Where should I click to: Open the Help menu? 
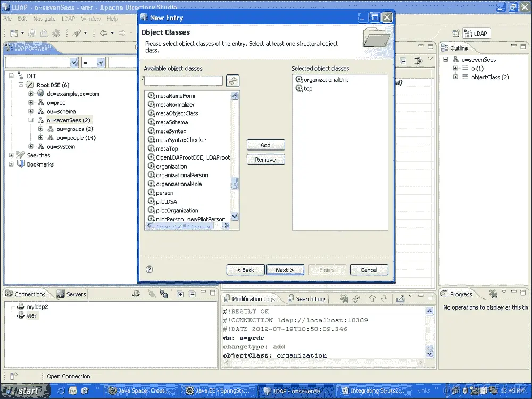112,19
